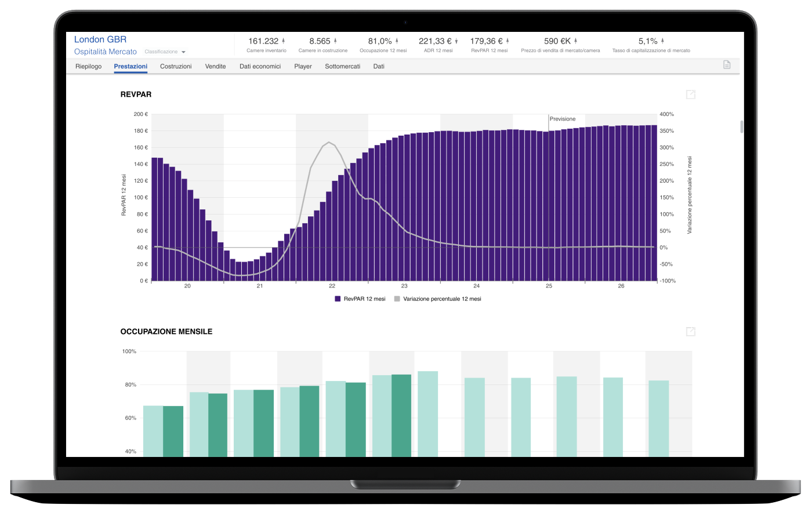Screen dimensions: 812x519
Task: Go to the Sottomercati tab
Action: (x=342, y=67)
